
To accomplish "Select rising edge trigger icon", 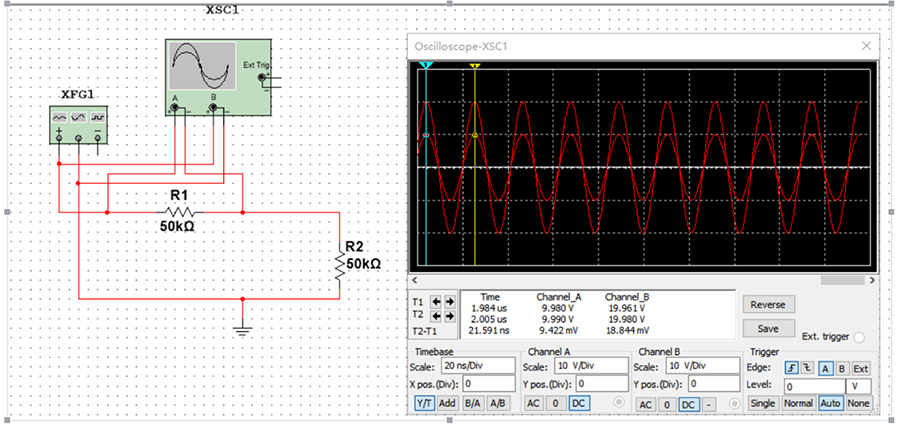I will click(791, 368).
